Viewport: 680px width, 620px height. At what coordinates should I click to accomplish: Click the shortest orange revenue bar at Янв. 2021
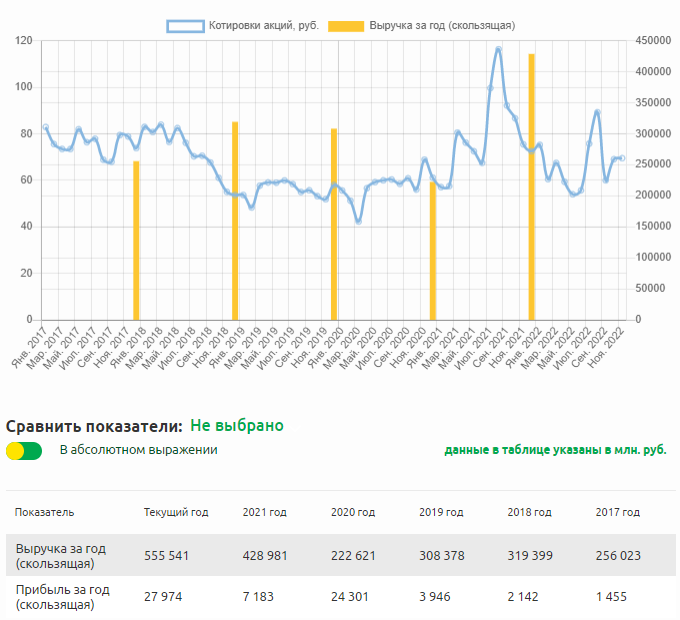click(433, 250)
